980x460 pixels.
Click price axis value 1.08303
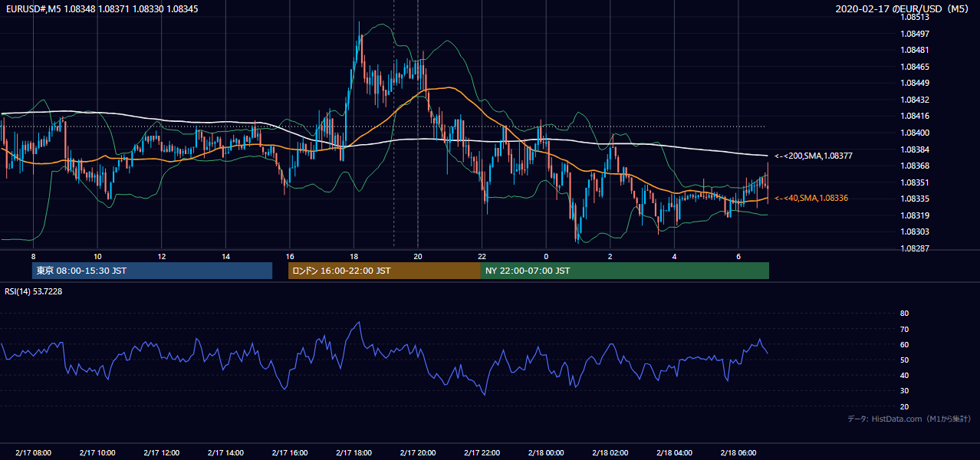pos(915,232)
